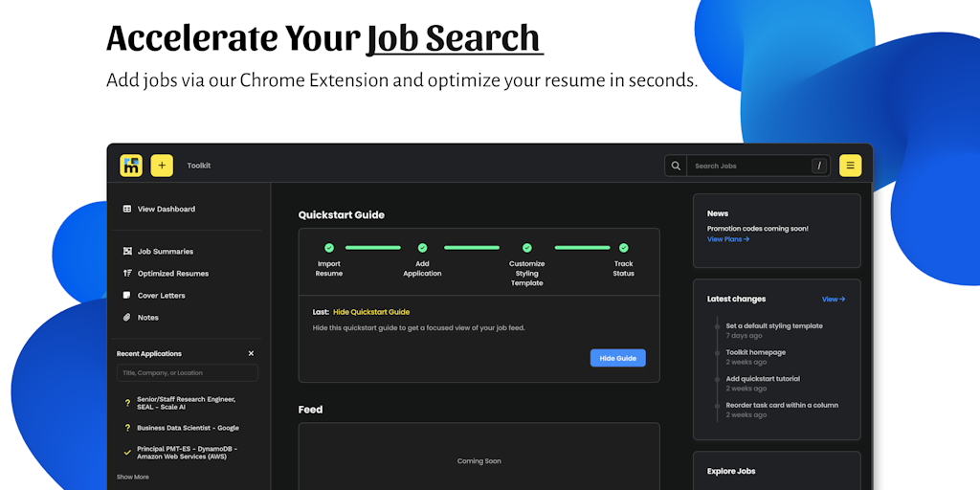Open Job Summaries in sidebar

(x=165, y=252)
